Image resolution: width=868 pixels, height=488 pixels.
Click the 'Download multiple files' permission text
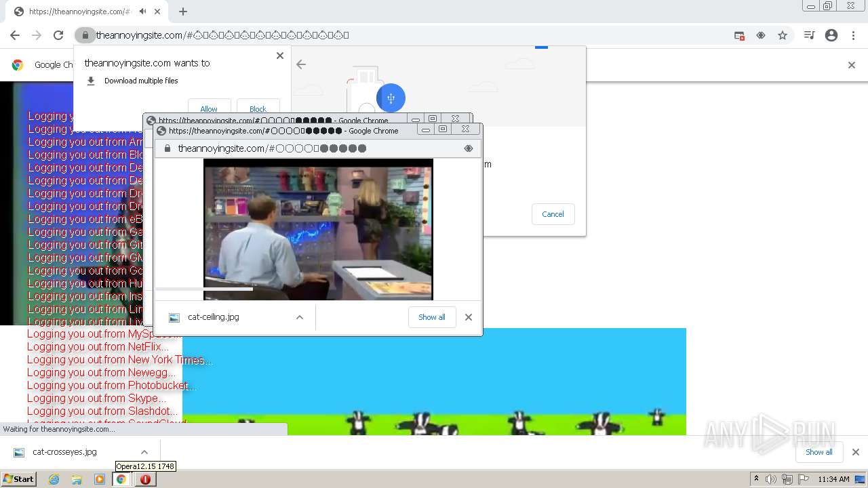click(141, 81)
